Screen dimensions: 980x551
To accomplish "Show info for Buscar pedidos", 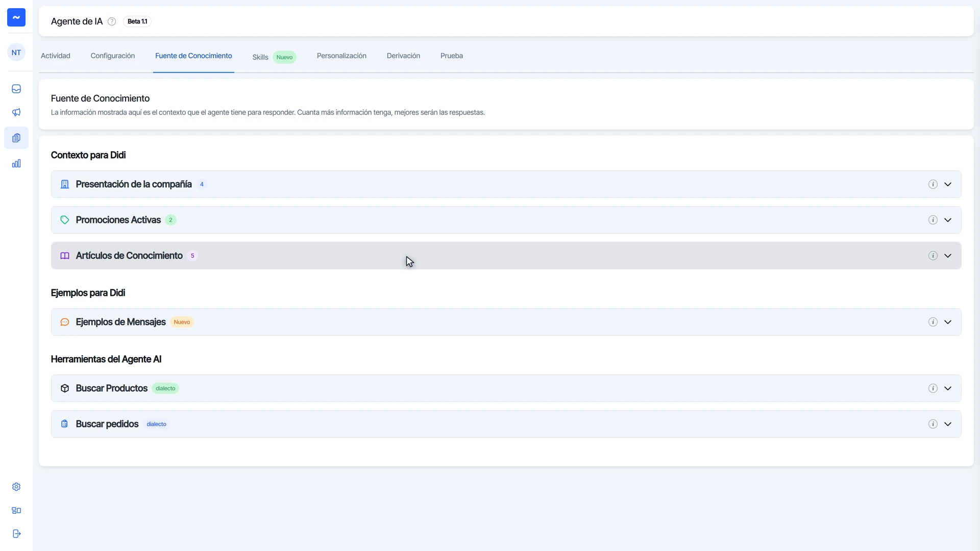I will tap(933, 424).
